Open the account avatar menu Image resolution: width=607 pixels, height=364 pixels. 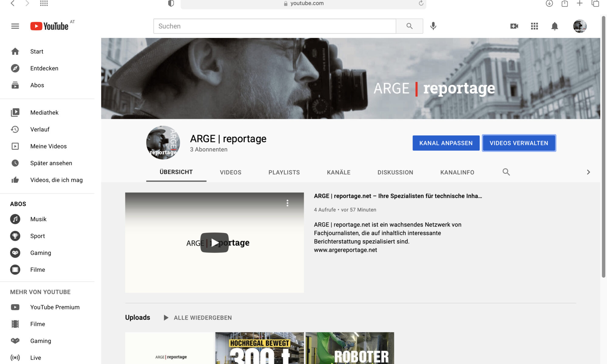click(580, 26)
